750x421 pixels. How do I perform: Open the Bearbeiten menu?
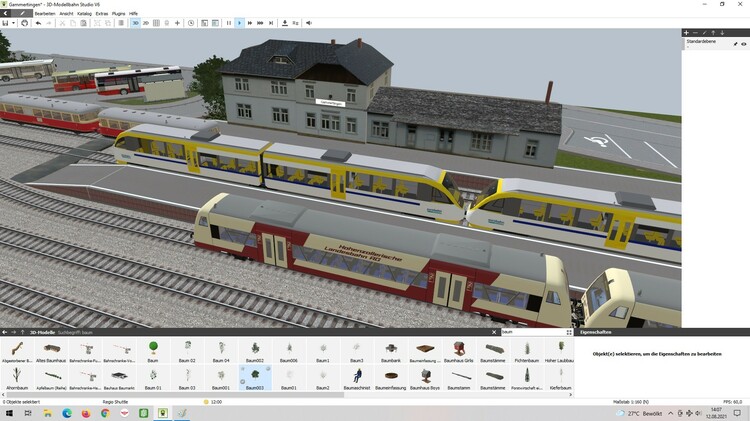(x=45, y=14)
